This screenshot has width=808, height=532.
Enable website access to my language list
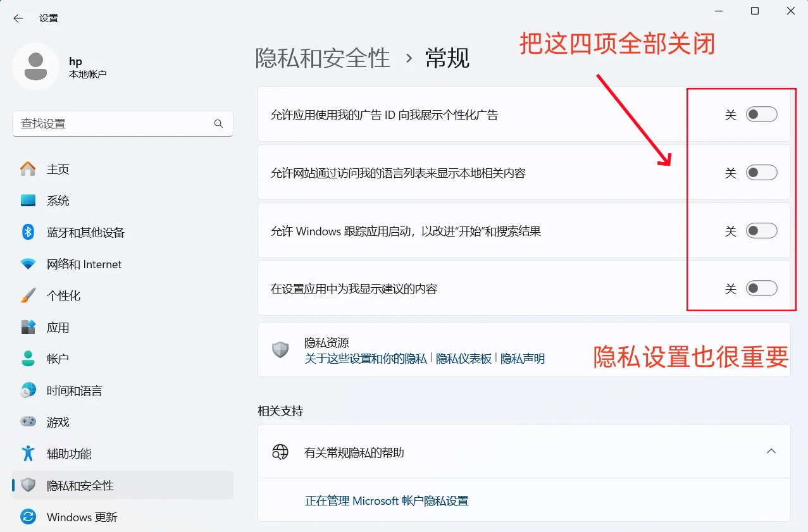pyautogui.click(x=761, y=172)
